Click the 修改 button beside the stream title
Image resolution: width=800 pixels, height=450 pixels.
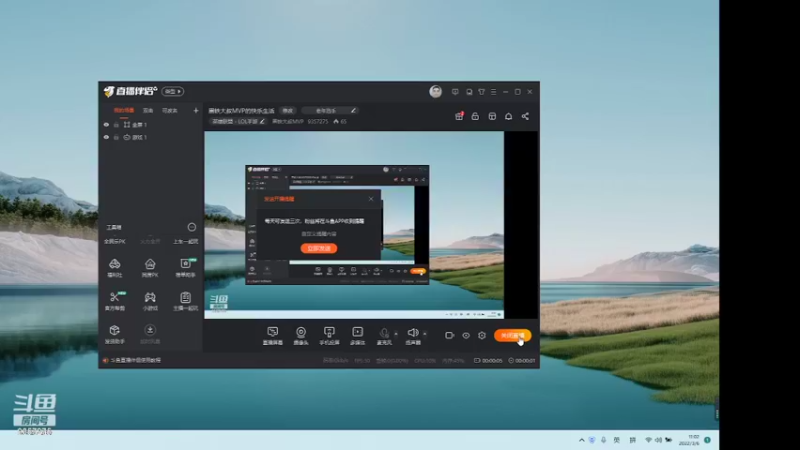pyautogui.click(x=288, y=110)
